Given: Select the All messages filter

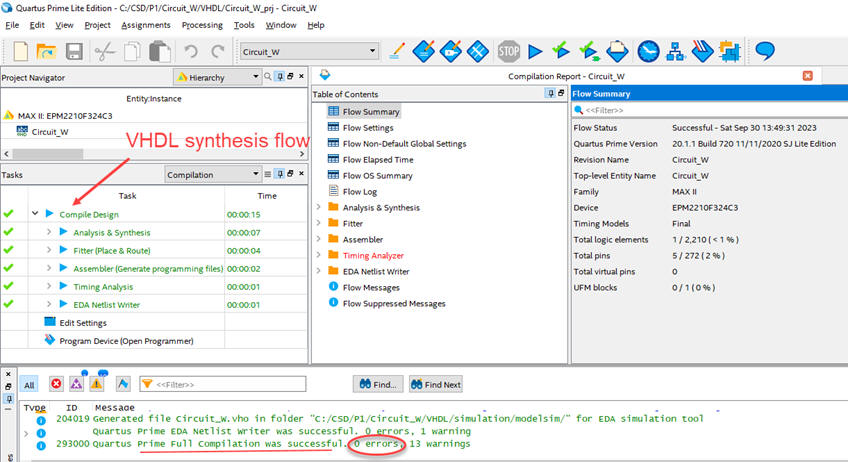Looking at the screenshot, I should [x=29, y=385].
